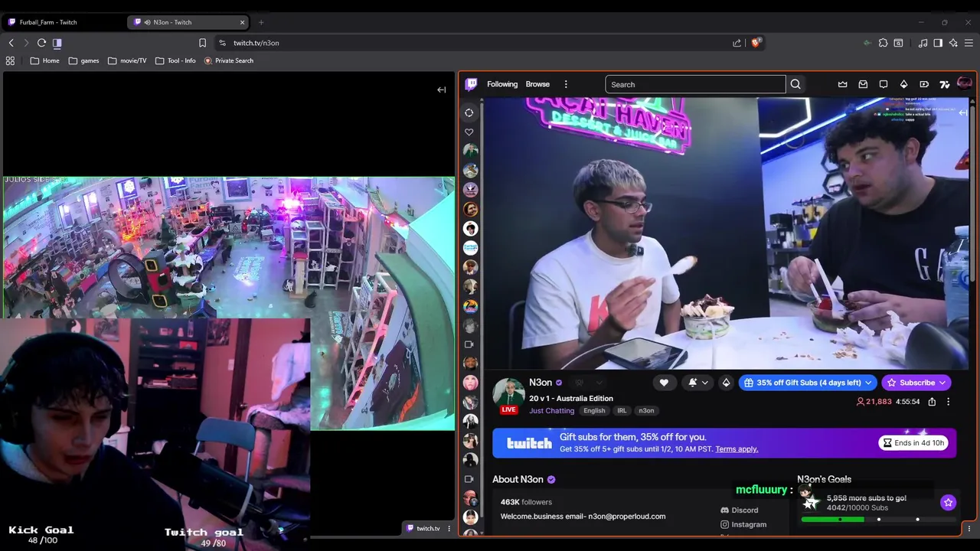The image size is (980, 551).
Task: Open N3on's Instagram link
Action: click(743, 525)
